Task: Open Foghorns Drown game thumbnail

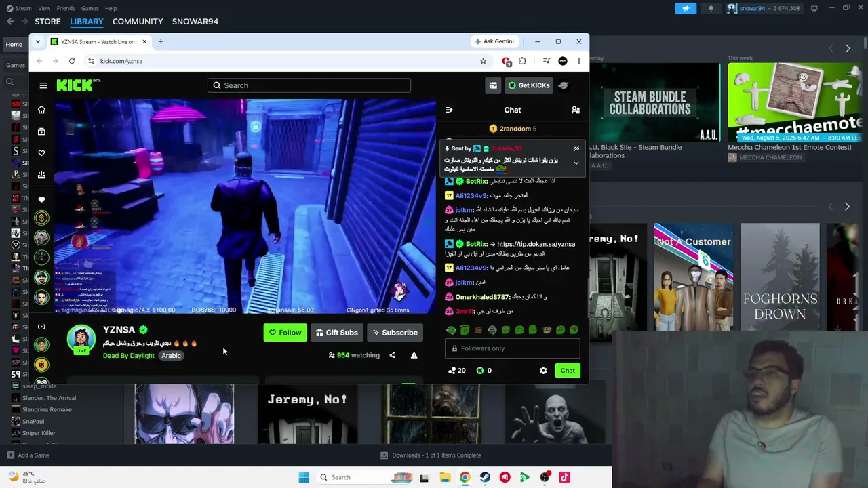Action: (x=780, y=277)
